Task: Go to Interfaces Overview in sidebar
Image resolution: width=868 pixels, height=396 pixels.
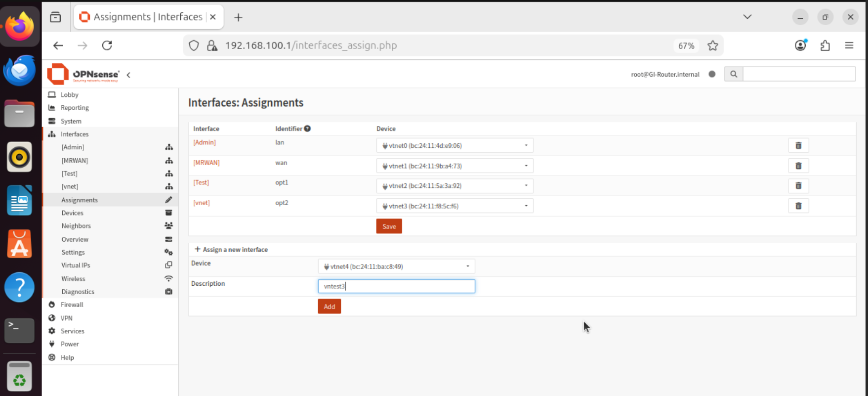Action: pyautogui.click(x=75, y=239)
